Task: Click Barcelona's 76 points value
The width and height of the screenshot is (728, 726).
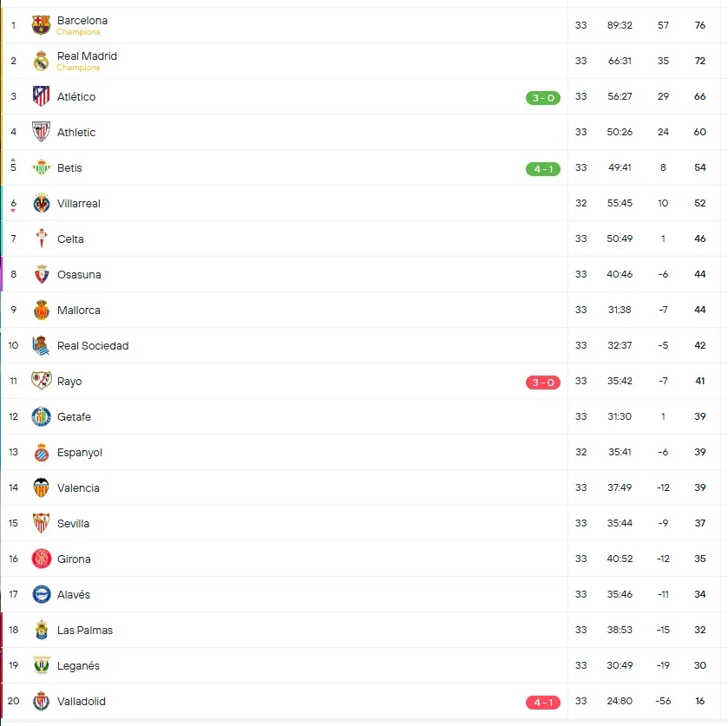Action: pos(699,25)
